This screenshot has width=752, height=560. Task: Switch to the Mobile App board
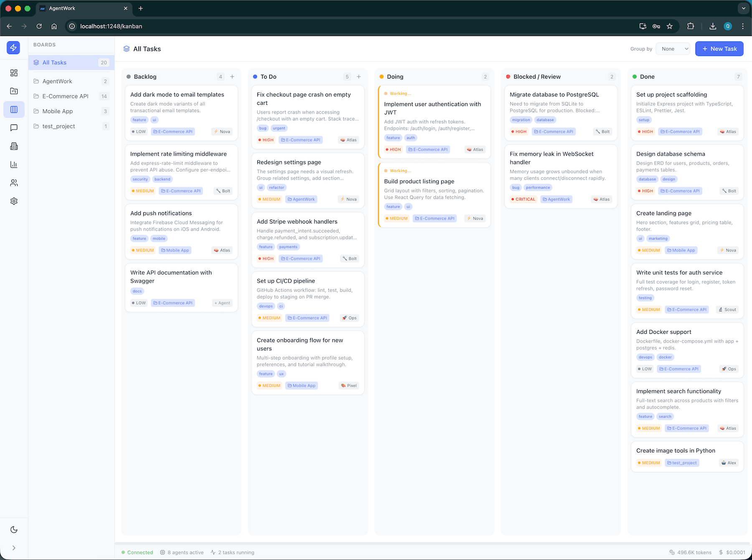click(57, 111)
